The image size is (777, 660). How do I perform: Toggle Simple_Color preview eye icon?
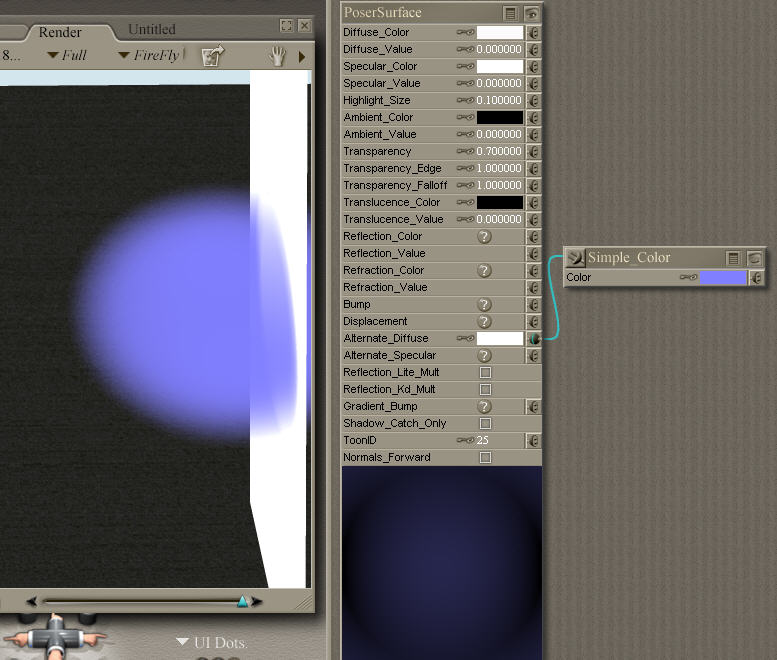[755, 258]
